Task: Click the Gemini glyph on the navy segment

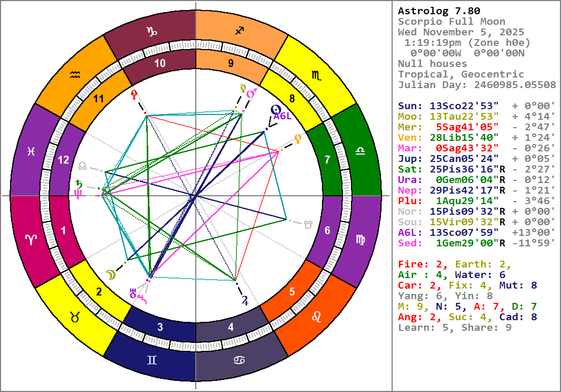Action: [x=151, y=360]
